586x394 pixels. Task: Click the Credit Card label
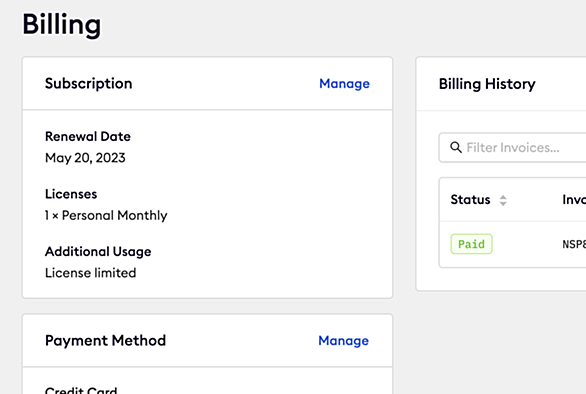tap(81, 390)
